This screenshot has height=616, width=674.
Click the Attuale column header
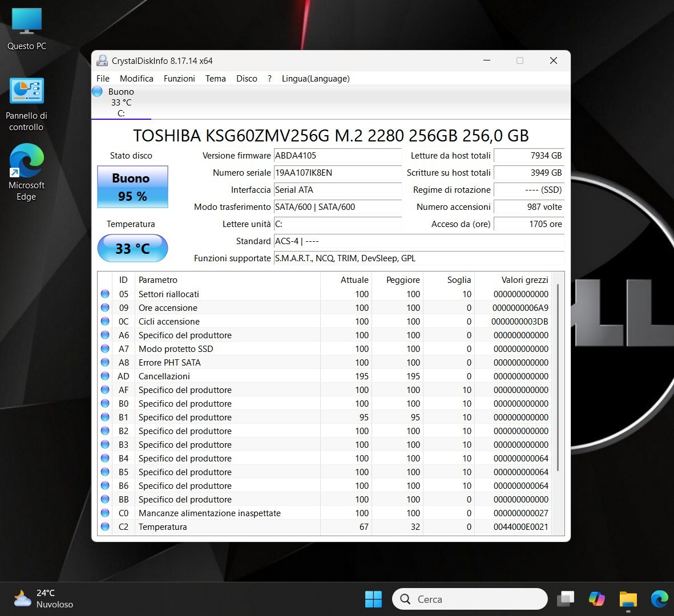pyautogui.click(x=346, y=279)
